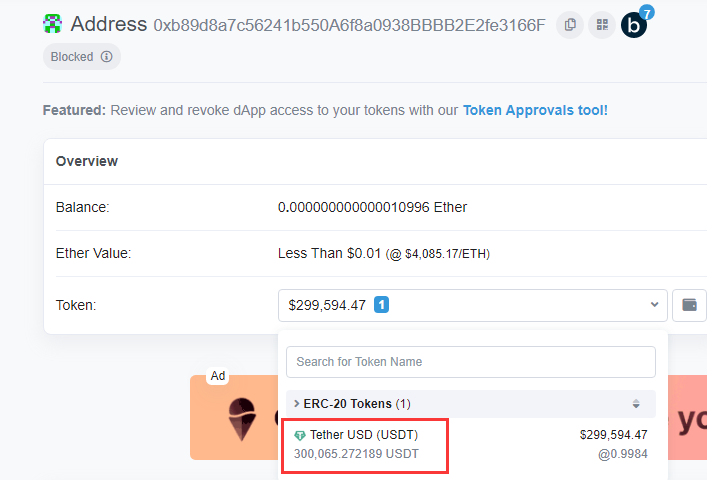Show the address QR code
The width and height of the screenshot is (707, 480).
[x=601, y=25]
